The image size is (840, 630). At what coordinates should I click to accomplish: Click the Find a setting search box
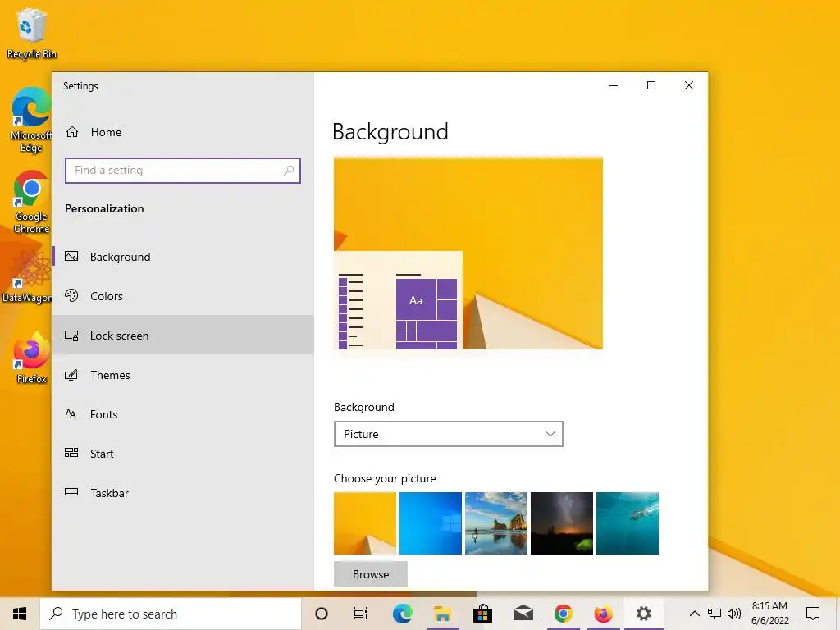(183, 171)
